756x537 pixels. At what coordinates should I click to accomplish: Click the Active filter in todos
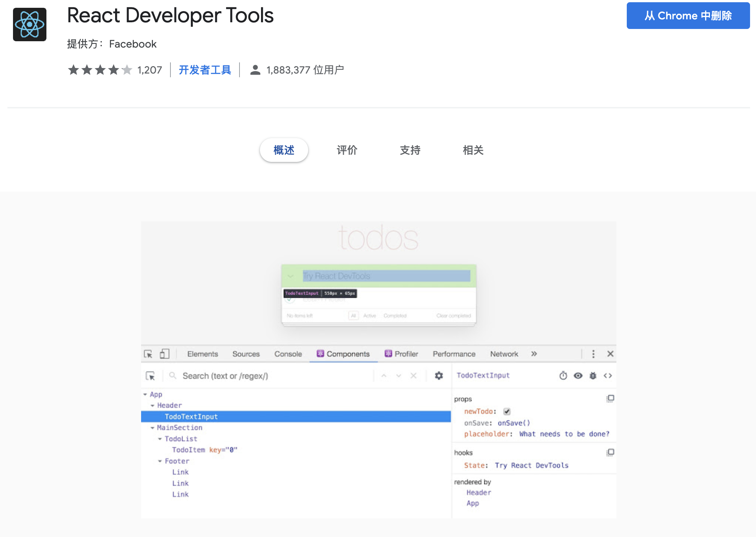(x=369, y=316)
